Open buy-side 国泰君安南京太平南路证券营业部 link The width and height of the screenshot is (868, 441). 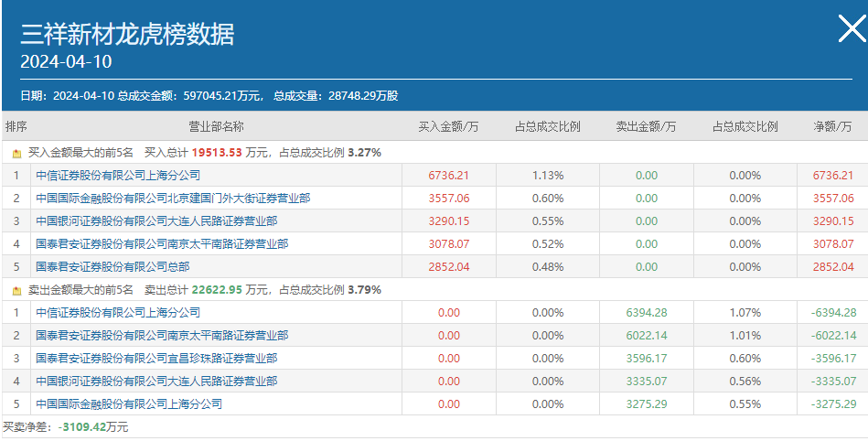pos(162,243)
